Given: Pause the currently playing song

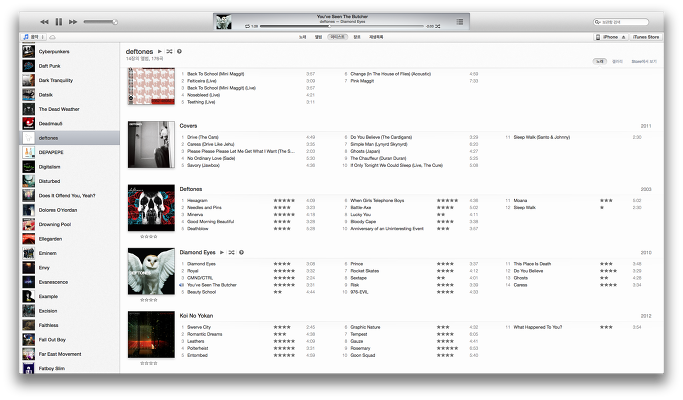Looking at the screenshot, I should (59, 22).
